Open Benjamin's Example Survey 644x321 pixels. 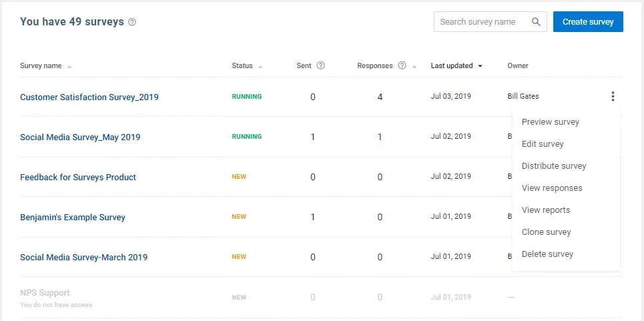(73, 217)
